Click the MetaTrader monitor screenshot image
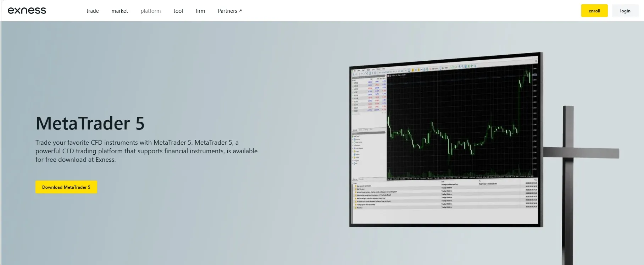The height and width of the screenshot is (265, 644). (x=446, y=140)
